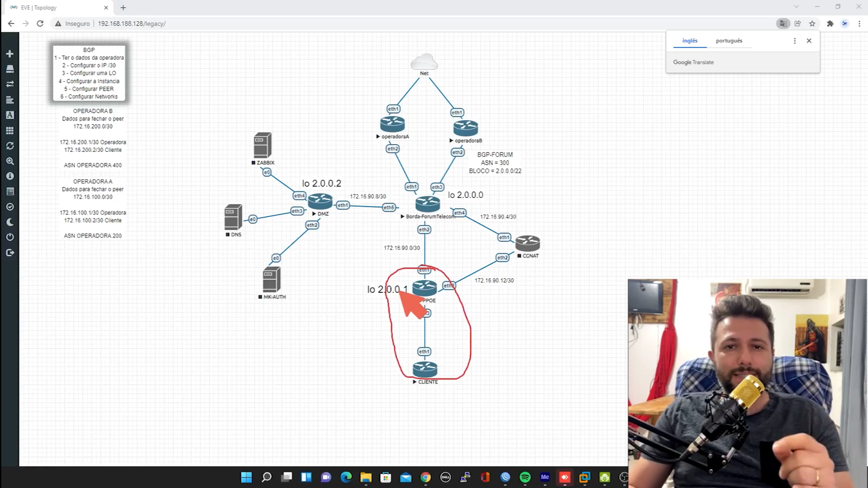The image size is (868, 488).
Task: Bookmark this page with the star icon
Action: pos(812,23)
